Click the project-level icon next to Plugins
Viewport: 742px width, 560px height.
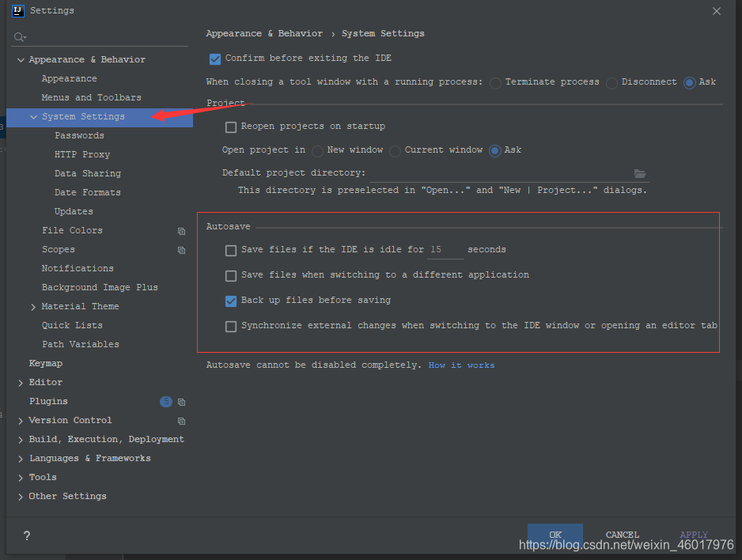181,402
